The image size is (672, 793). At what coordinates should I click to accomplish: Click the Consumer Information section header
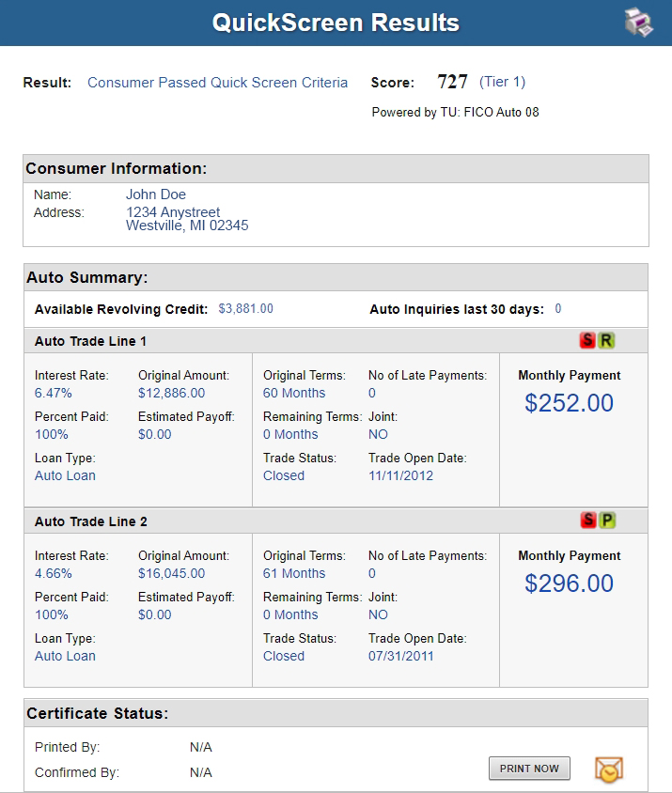pos(336,168)
